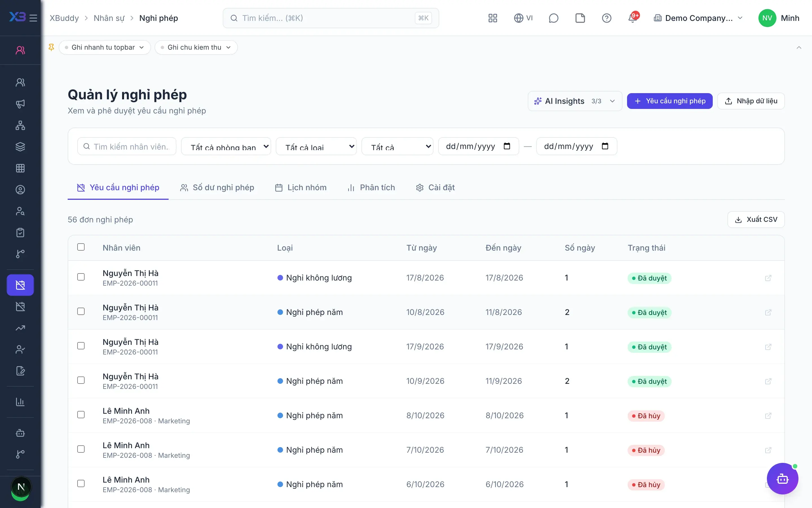The image size is (812, 508).
Task: Open the table grid sidebar icon
Action: tap(20, 168)
